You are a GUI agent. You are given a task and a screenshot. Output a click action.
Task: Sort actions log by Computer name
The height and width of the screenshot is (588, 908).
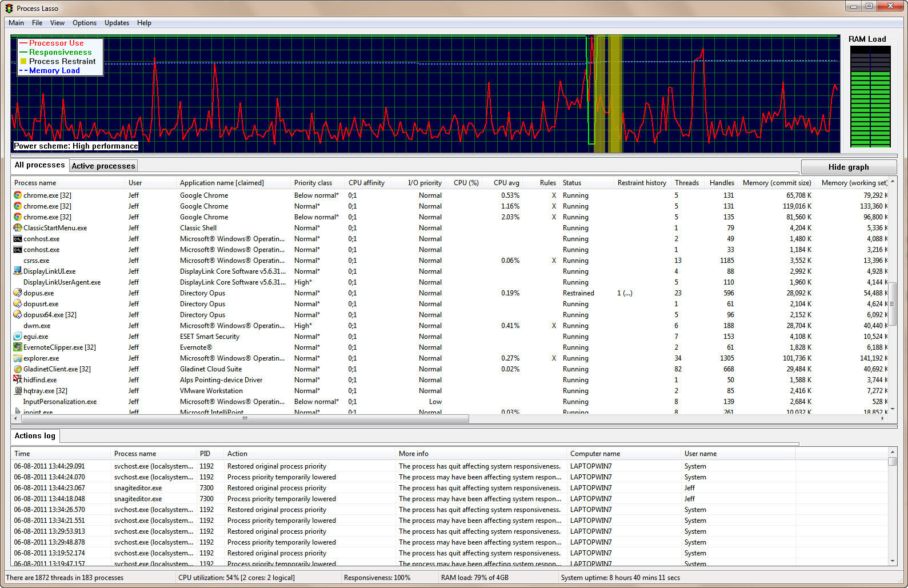tap(624, 454)
